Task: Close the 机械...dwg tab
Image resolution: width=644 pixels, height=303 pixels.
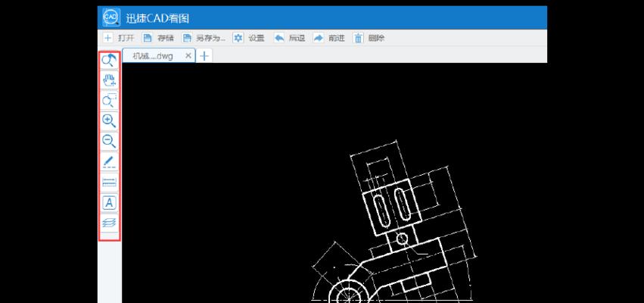Action: (x=188, y=56)
